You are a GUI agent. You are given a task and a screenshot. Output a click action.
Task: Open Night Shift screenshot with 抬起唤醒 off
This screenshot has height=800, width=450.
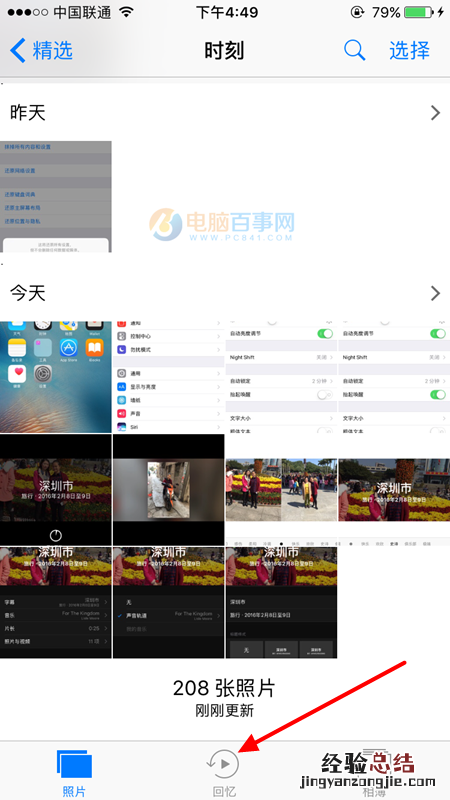281,377
